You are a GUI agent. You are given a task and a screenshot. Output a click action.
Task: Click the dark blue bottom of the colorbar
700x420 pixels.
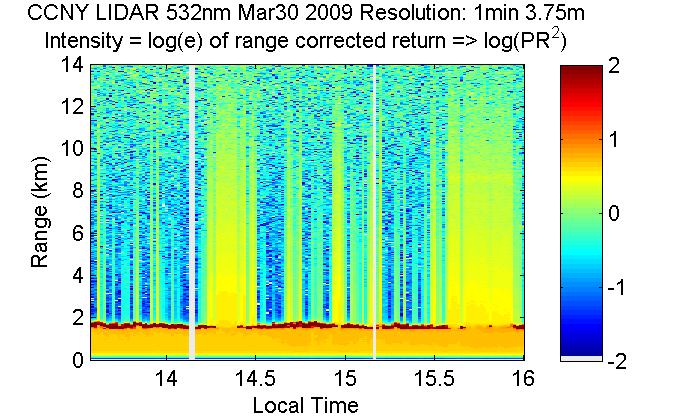579,345
